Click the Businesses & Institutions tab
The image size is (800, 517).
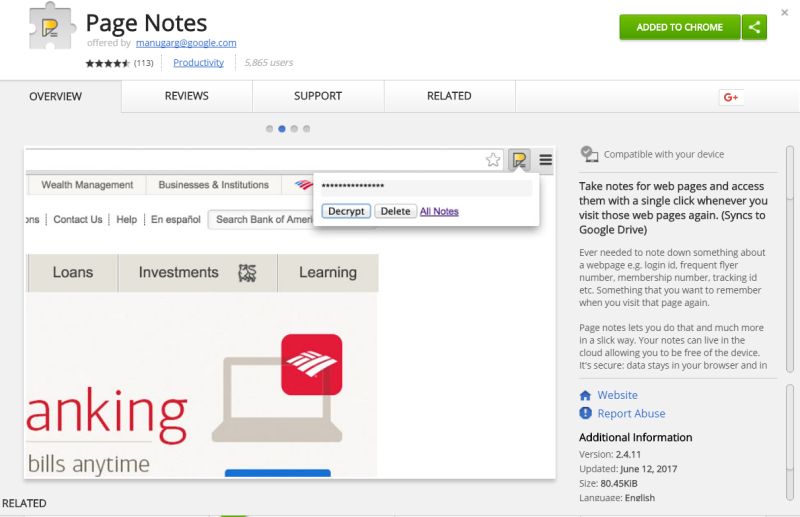pyautogui.click(x=213, y=185)
